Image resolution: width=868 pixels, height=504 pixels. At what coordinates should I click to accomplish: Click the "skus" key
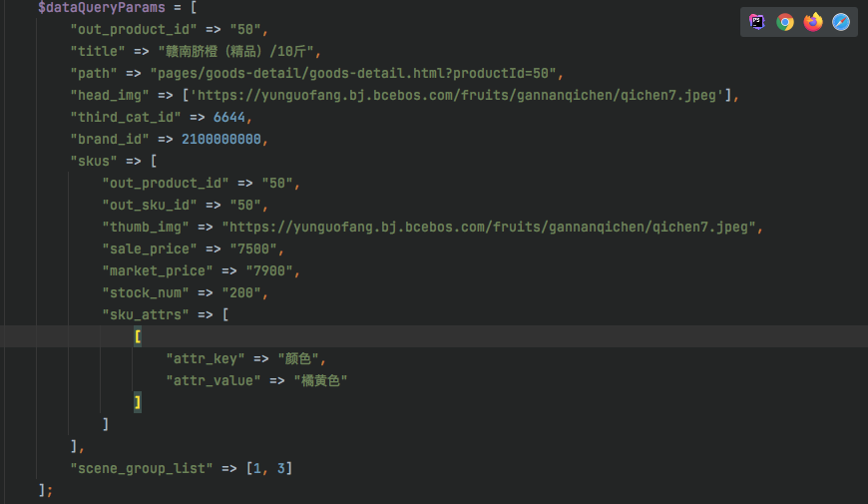[x=94, y=161]
